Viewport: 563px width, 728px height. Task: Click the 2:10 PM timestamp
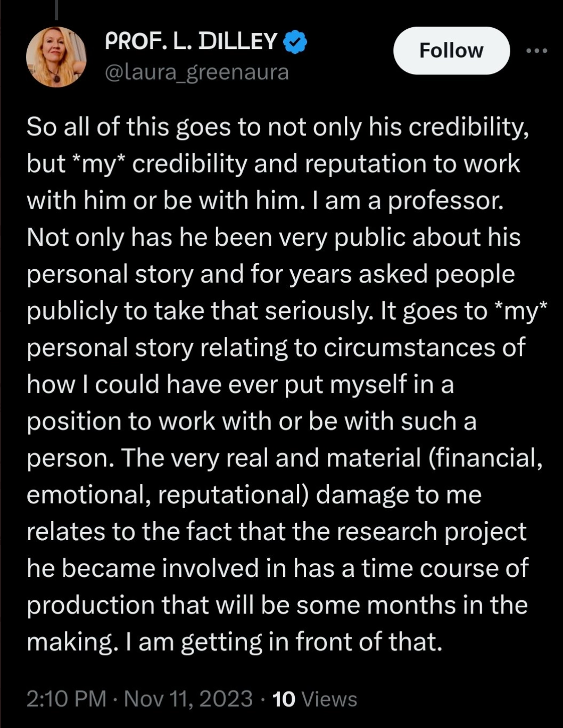[67, 699]
